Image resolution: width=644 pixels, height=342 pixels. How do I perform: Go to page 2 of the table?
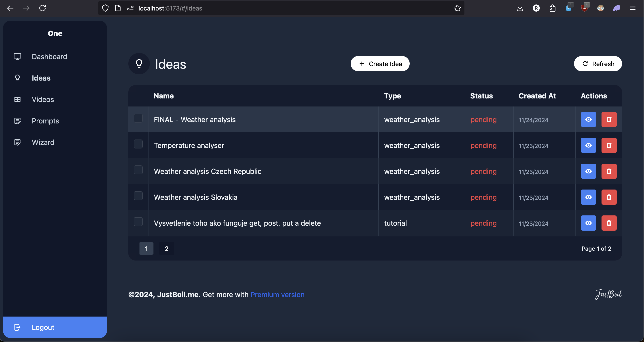coord(167,249)
